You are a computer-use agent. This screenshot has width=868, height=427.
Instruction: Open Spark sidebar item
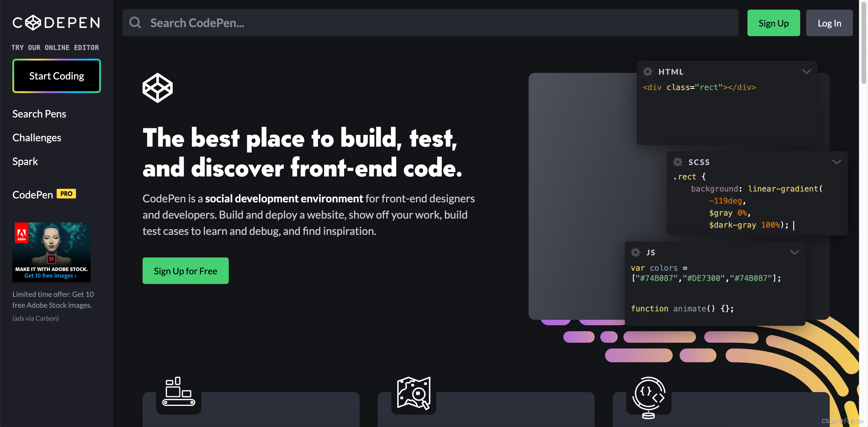[x=25, y=161]
